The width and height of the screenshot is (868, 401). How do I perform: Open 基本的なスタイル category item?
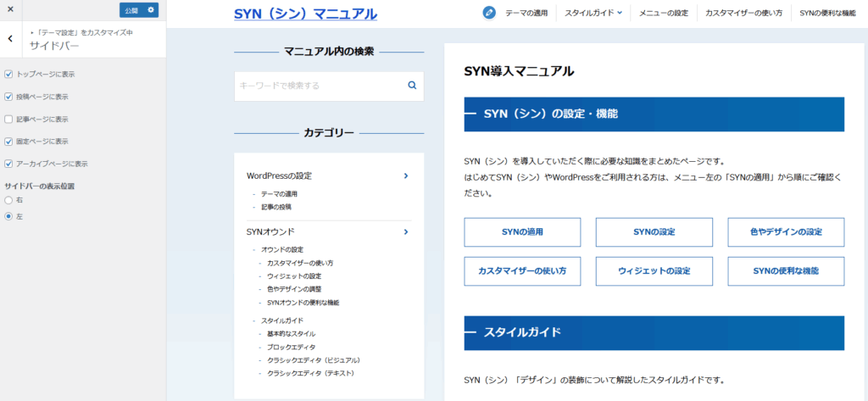pos(292,334)
